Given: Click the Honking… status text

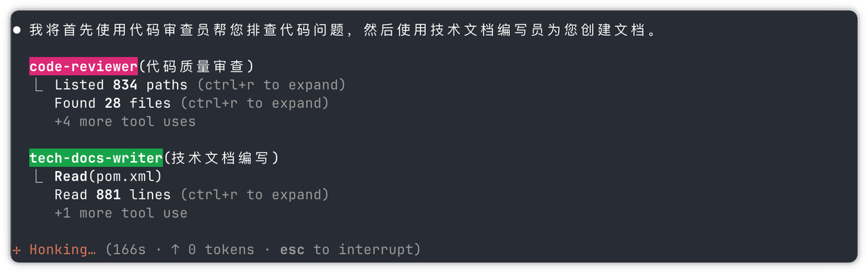Looking at the screenshot, I should [62, 250].
